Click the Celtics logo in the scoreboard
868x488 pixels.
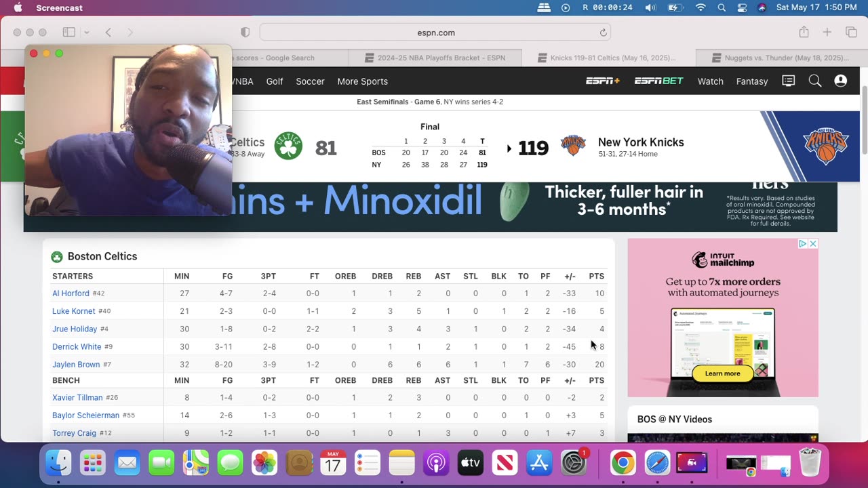(288, 146)
